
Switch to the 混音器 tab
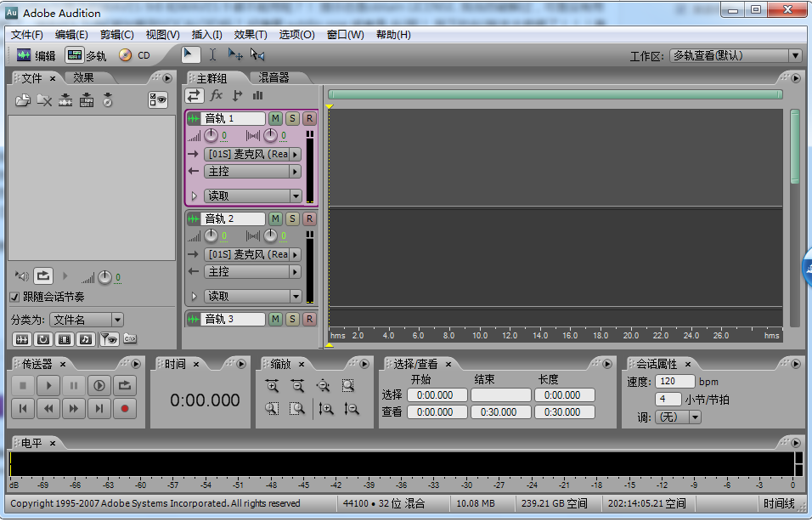(x=274, y=77)
